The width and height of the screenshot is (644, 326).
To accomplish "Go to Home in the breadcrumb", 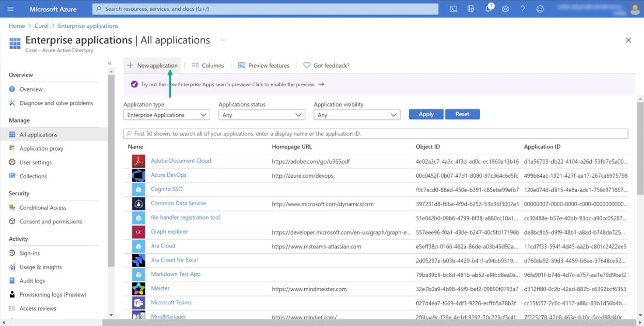I will tap(17, 26).
